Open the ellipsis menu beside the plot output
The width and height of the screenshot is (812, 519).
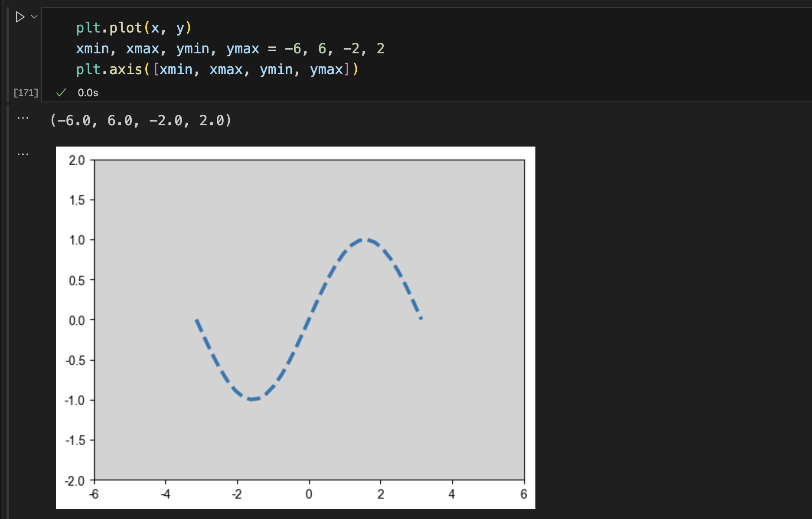click(x=23, y=154)
